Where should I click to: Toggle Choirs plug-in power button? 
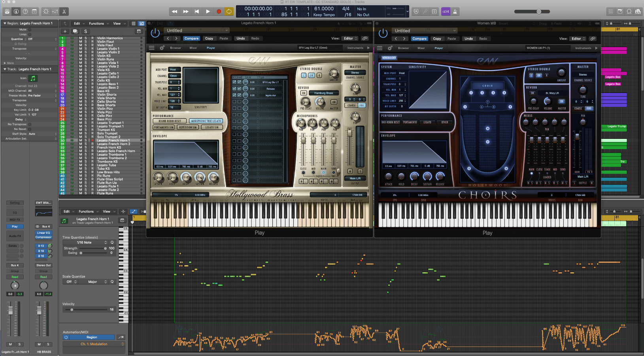[x=383, y=33]
